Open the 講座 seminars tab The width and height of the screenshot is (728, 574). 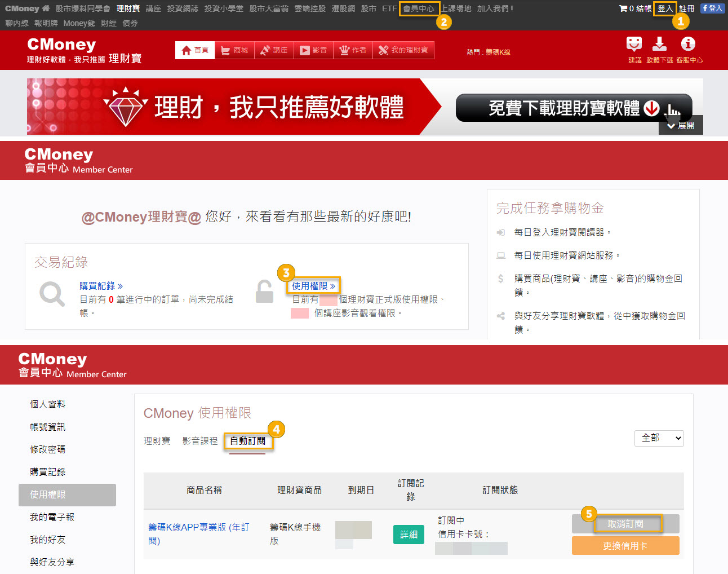coord(274,50)
